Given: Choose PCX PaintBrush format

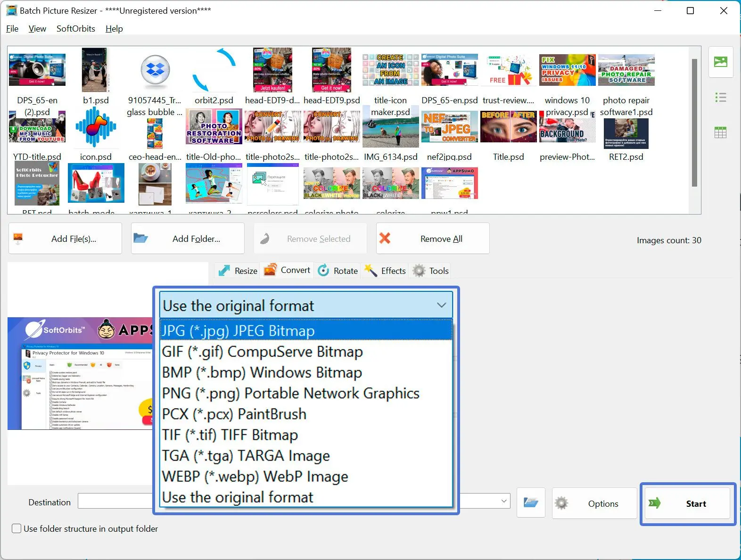Looking at the screenshot, I should pyautogui.click(x=306, y=414).
